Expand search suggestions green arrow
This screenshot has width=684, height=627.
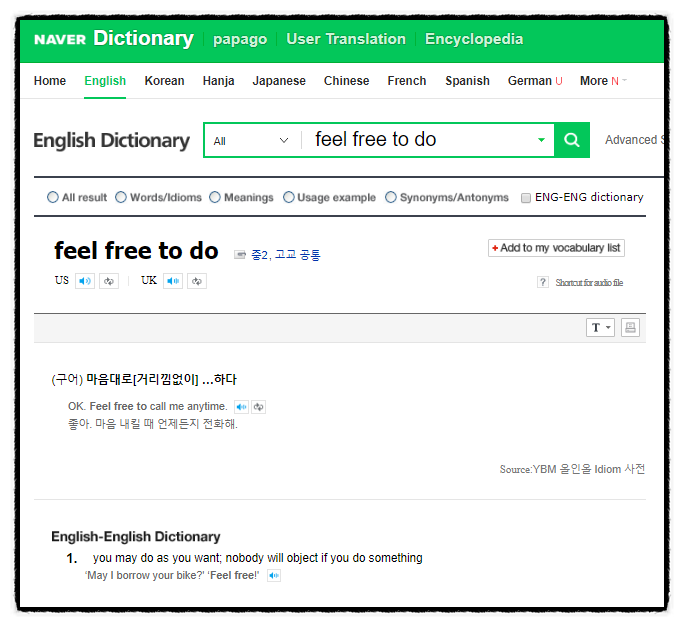pyautogui.click(x=541, y=140)
